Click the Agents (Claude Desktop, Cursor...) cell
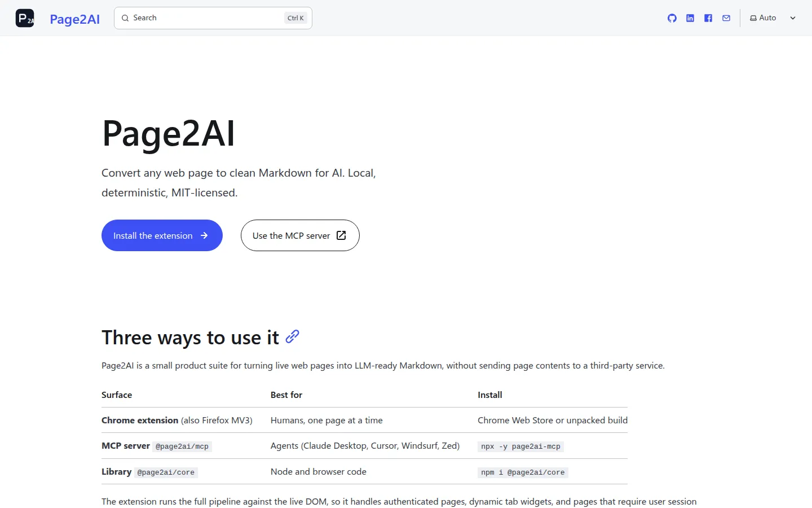The image size is (812, 508). pyautogui.click(x=365, y=446)
